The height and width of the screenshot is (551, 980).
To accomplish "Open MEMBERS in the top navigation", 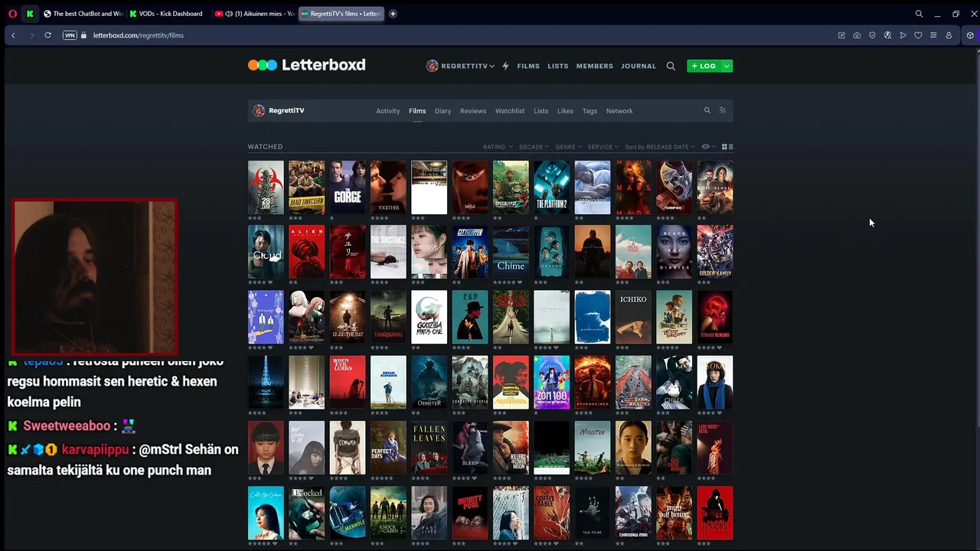I will click(x=595, y=66).
